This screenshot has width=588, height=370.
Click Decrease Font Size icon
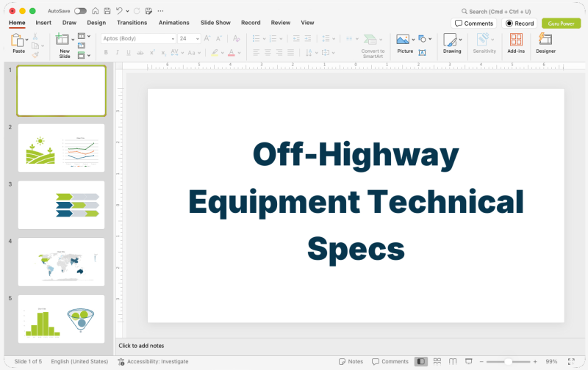coord(219,38)
